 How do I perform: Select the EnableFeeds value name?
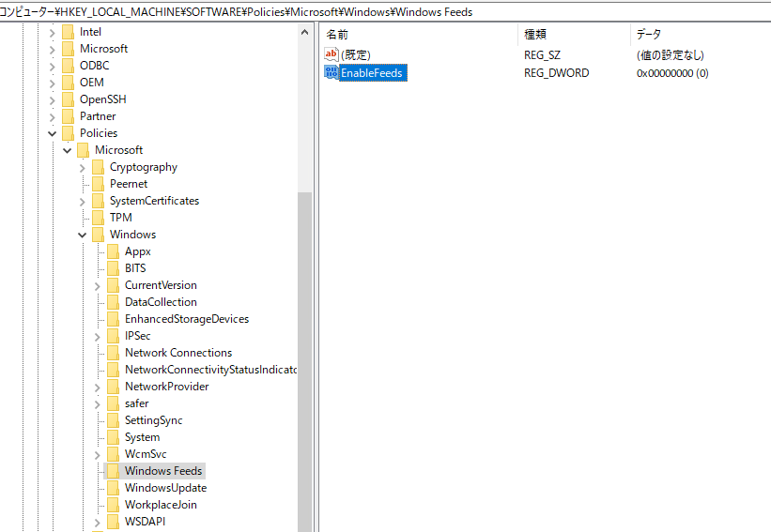tap(372, 72)
